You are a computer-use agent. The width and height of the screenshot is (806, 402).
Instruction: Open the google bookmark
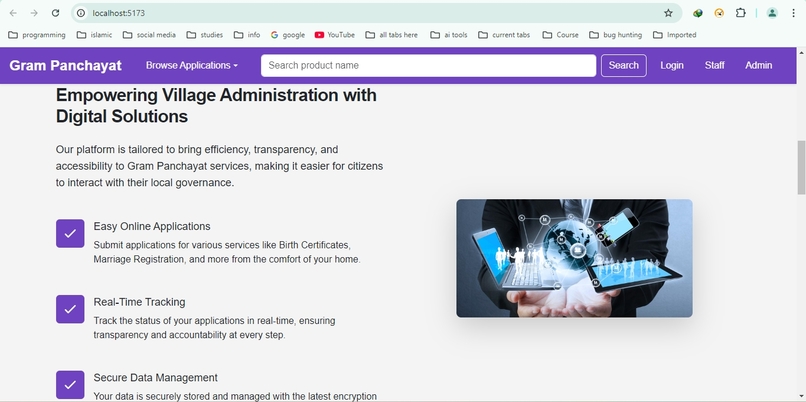coord(288,35)
